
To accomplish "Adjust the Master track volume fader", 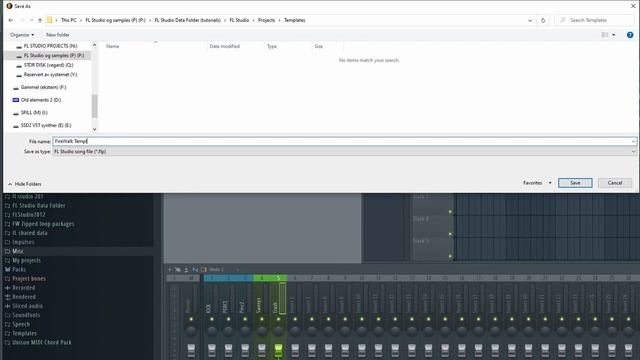I will click(x=191, y=350).
